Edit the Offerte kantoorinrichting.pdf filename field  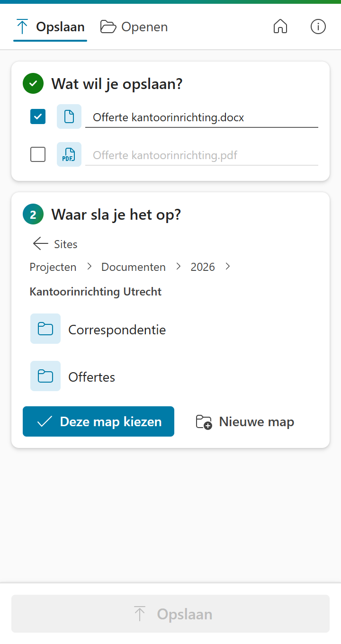click(202, 155)
